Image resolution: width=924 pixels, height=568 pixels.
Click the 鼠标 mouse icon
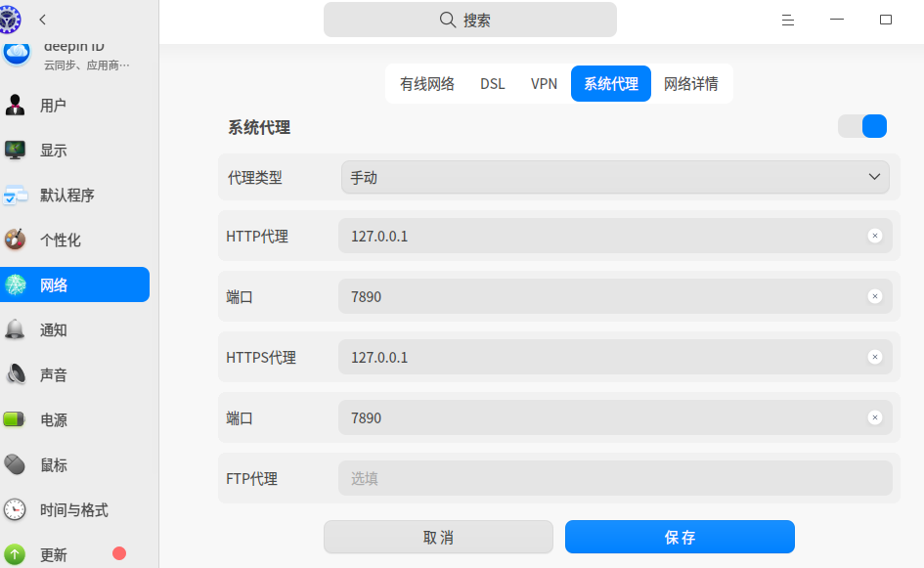click(15, 465)
